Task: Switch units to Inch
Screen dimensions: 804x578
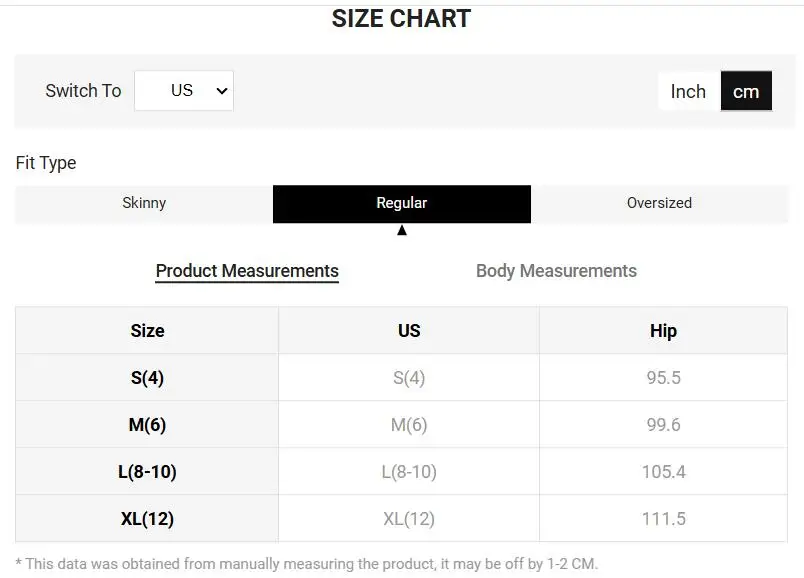Action: point(688,91)
